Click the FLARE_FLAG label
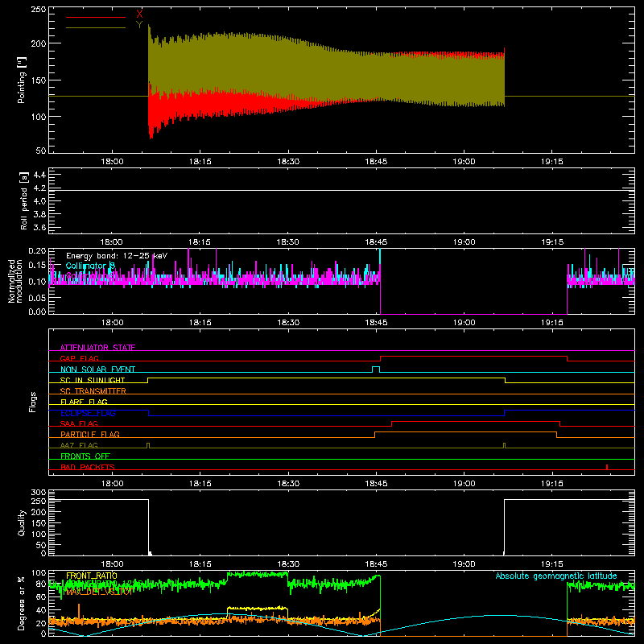Screen dimensions: 644x644 [84, 402]
